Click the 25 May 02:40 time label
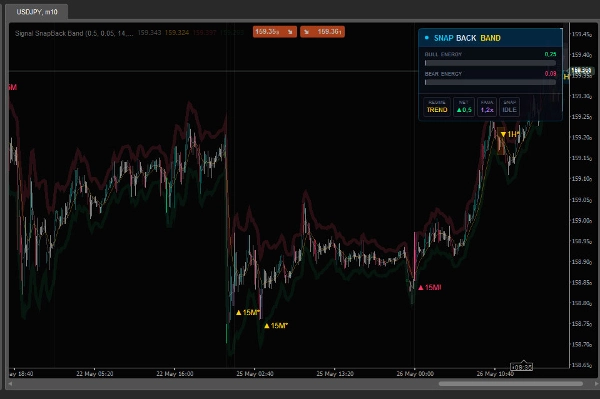The width and height of the screenshot is (600, 399). [255, 374]
